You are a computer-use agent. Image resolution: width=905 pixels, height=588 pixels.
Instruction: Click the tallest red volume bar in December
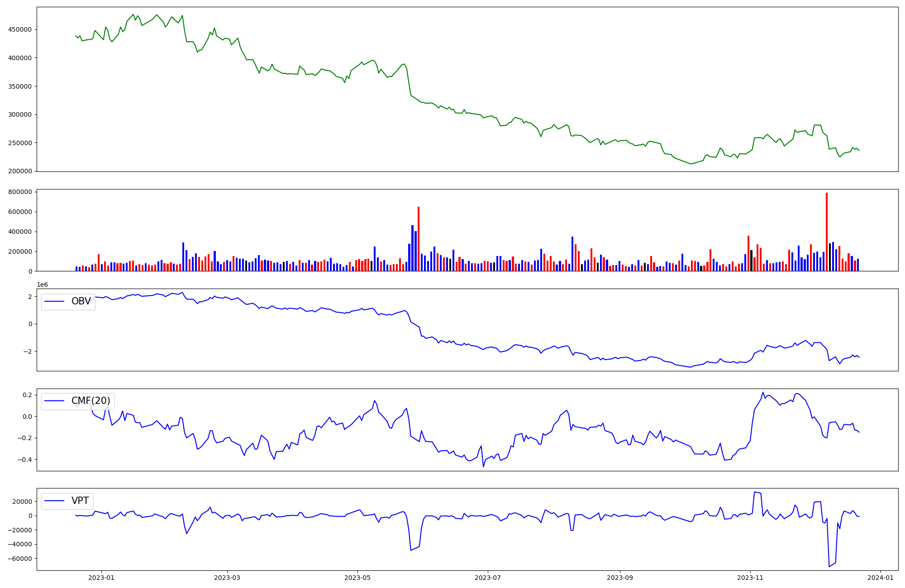pos(827,232)
